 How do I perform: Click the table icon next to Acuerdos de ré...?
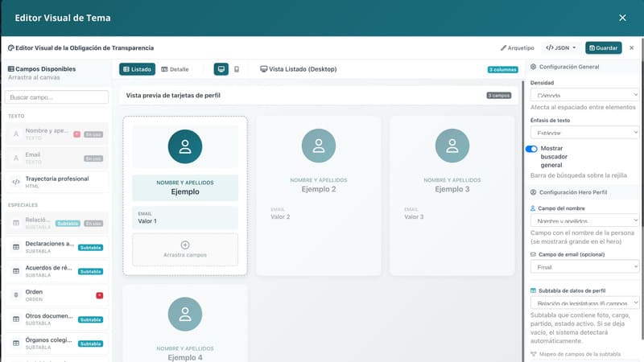16,271
